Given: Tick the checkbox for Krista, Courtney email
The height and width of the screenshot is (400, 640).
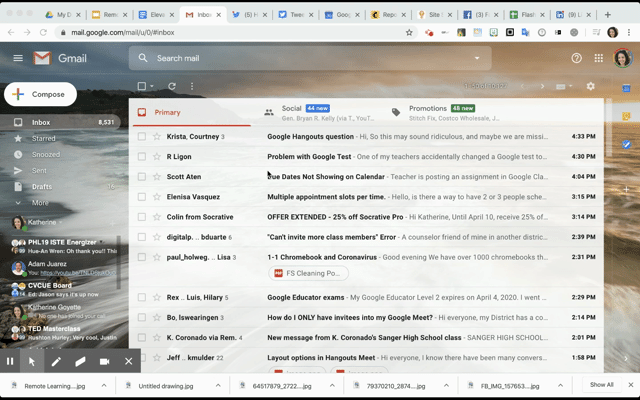Looking at the screenshot, I should pos(142,136).
